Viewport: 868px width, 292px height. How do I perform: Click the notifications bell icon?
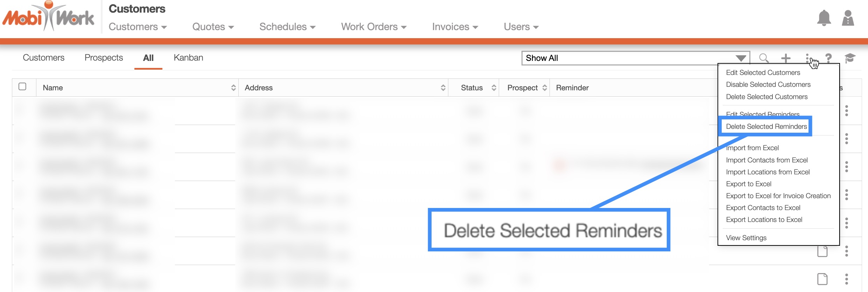click(824, 18)
